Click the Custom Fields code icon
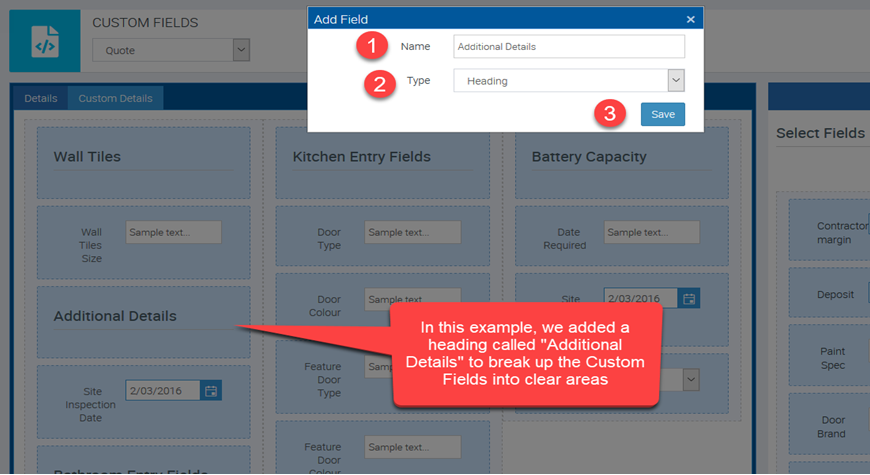Viewport: 870px width, 475px height. click(44, 42)
